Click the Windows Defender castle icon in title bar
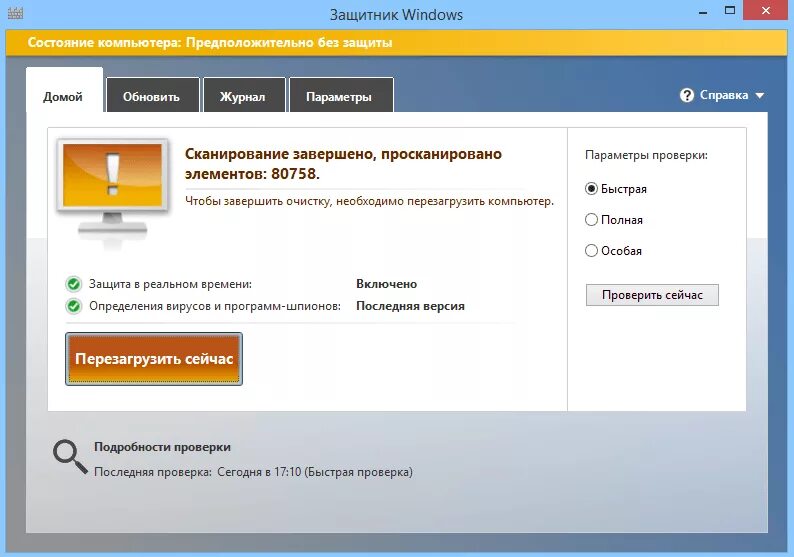 point(15,13)
